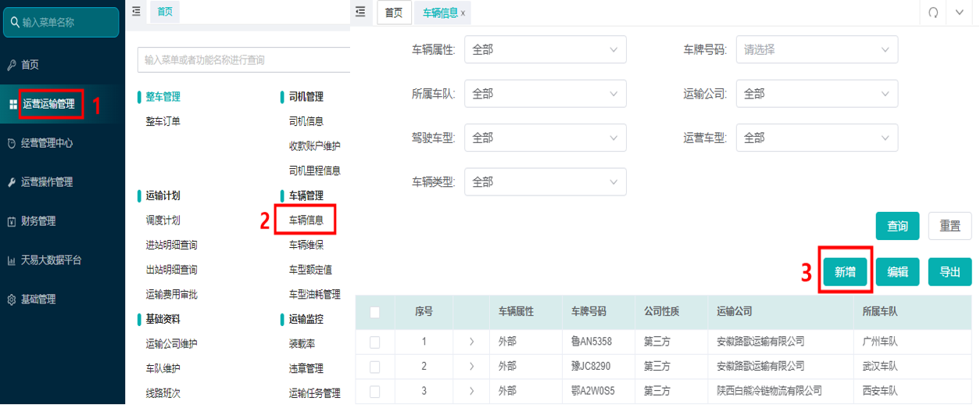Check the checkbox for row 豫JC8290

(x=375, y=366)
